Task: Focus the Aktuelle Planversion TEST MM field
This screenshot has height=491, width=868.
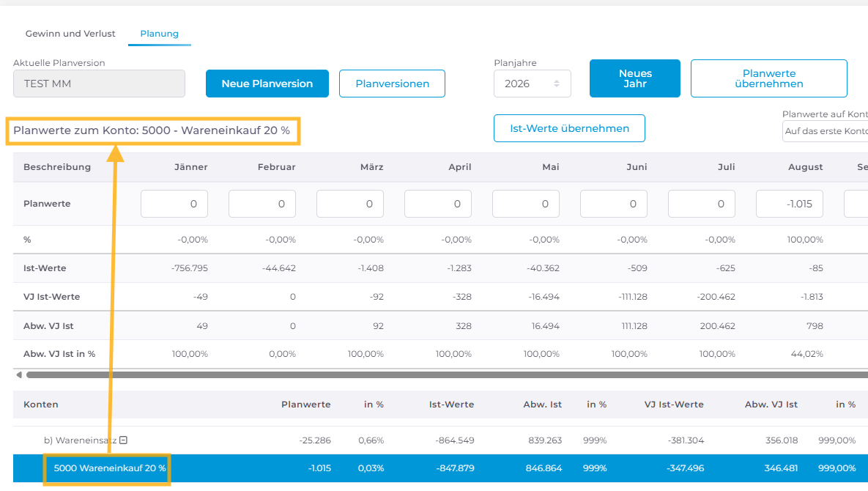Action: coord(99,84)
